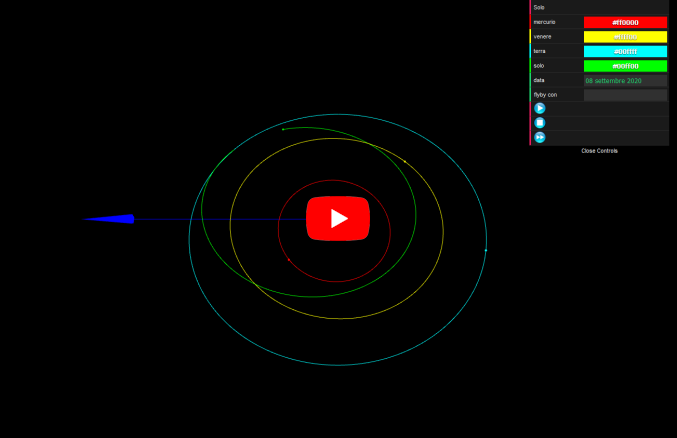The width and height of the screenshot is (677, 438).
Task: Click the venere label text
Action: 542,37
